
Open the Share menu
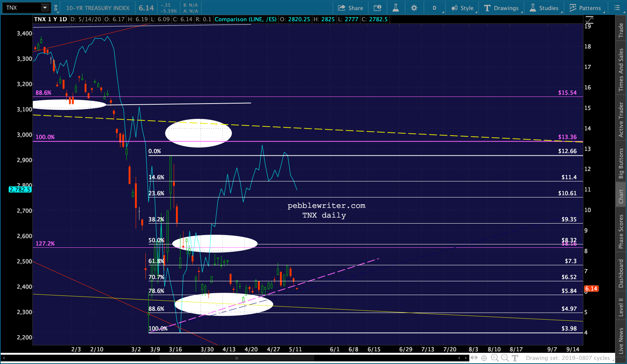[x=350, y=8]
